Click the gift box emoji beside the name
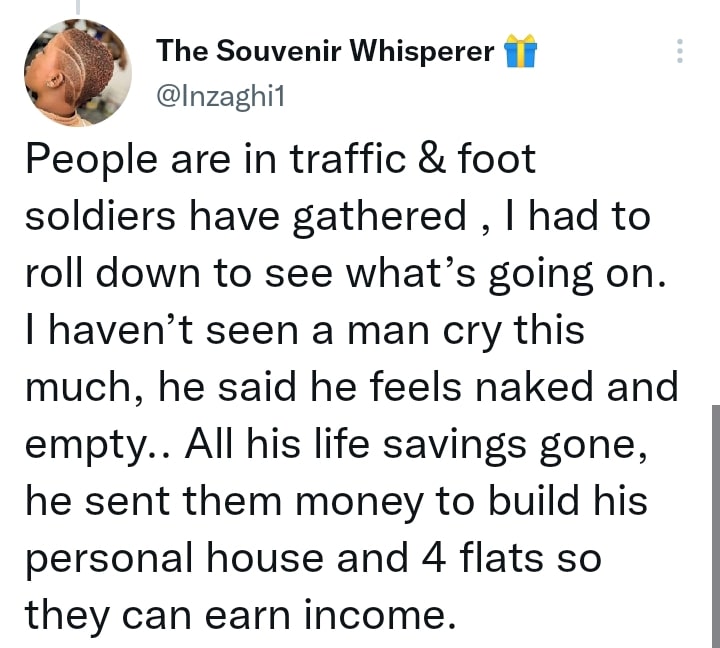This screenshot has width=720, height=648. coord(520,51)
